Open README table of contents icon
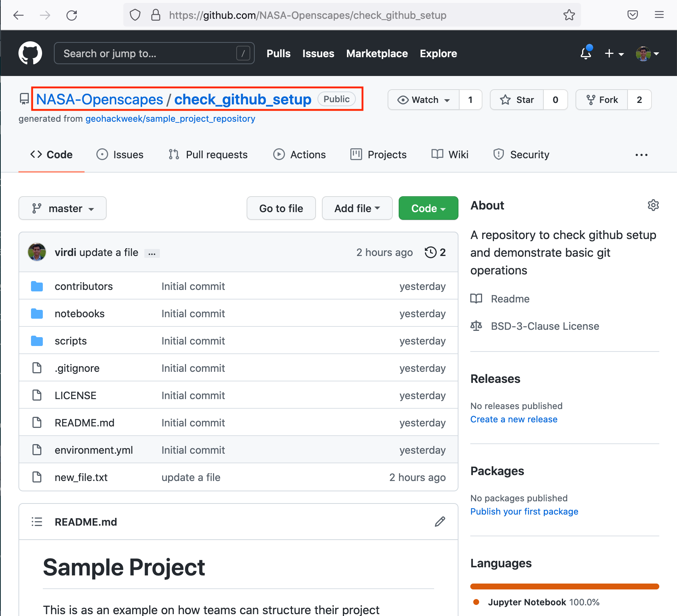Viewport: 677px width, 616px height. pyautogui.click(x=37, y=522)
